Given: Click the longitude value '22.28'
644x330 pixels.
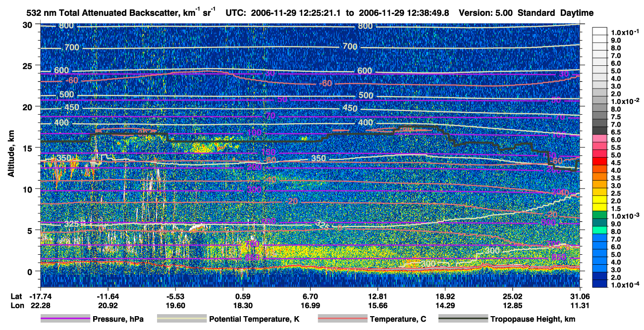Looking at the screenshot, I should 40,306.
